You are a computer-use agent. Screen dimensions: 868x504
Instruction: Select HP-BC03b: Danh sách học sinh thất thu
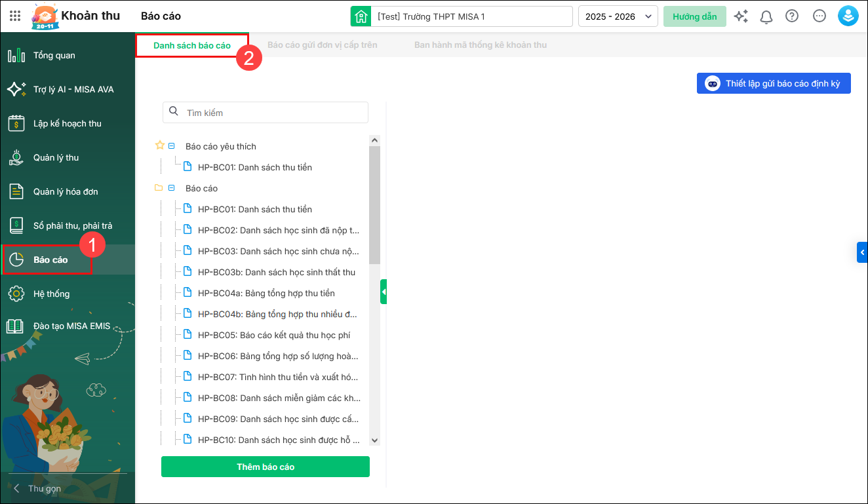[x=277, y=272]
